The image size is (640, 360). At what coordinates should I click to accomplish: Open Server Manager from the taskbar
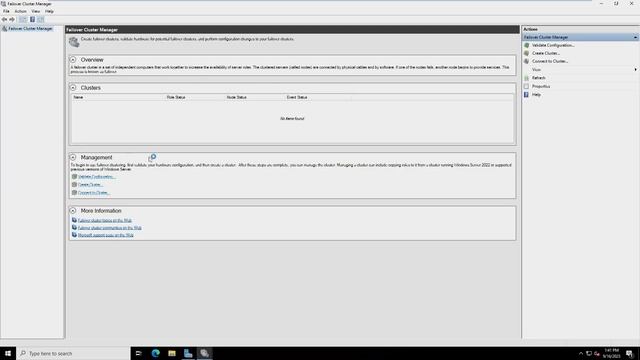pos(188,353)
